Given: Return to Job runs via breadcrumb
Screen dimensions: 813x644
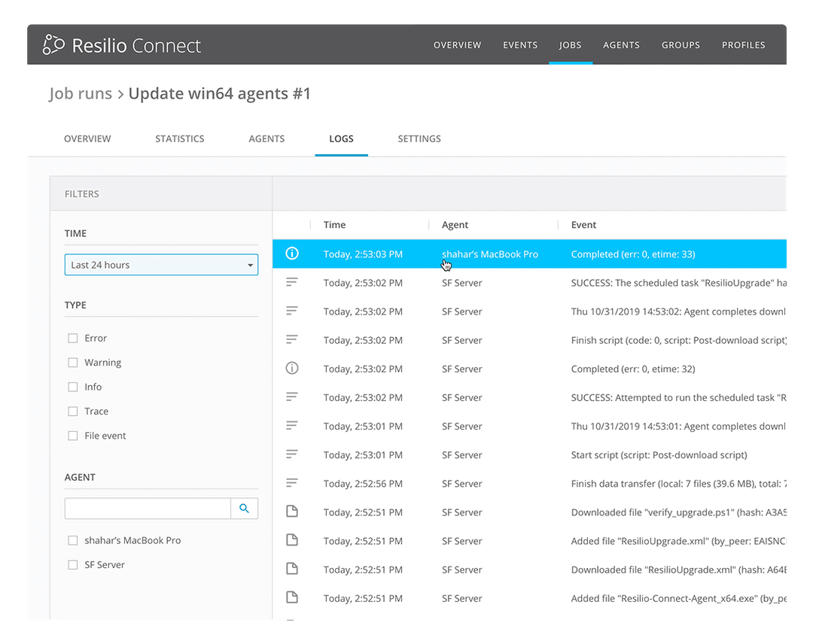Looking at the screenshot, I should pos(81,93).
